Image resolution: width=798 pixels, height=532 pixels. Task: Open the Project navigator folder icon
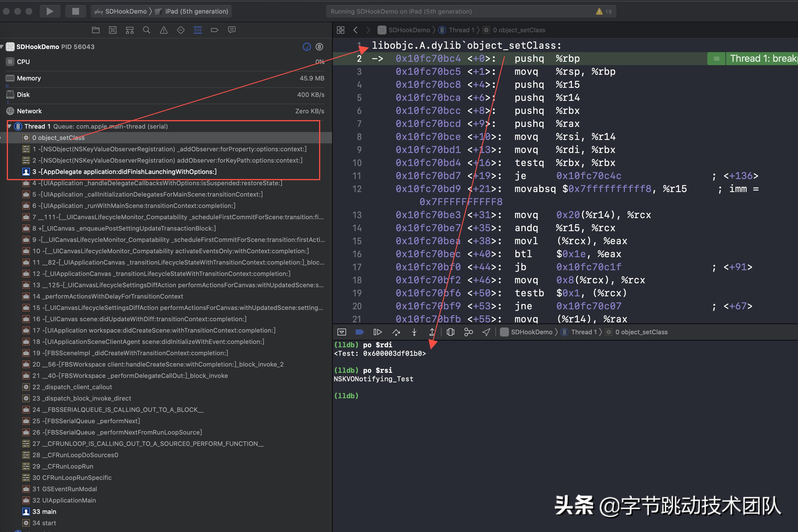95,30
